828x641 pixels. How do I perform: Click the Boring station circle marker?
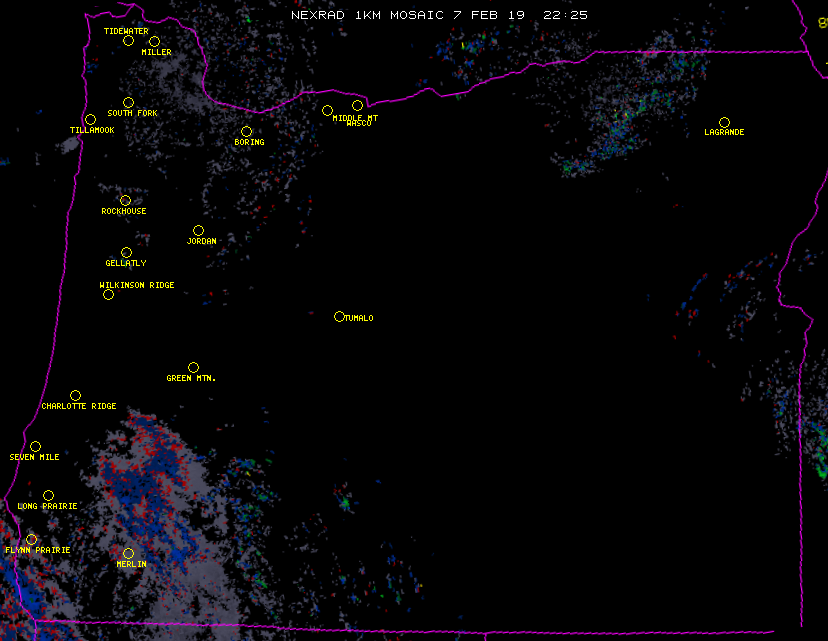(x=246, y=131)
